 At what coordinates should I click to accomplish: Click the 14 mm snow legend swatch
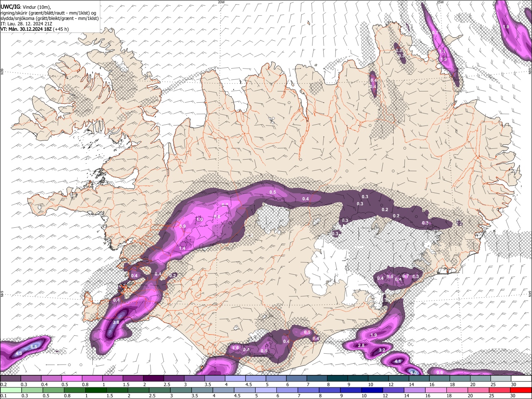pos(419,378)
